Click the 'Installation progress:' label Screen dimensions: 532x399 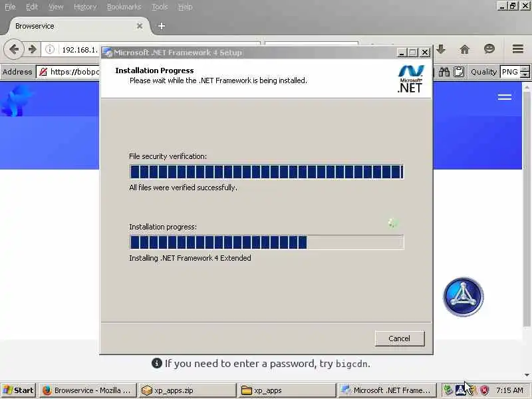163,227
